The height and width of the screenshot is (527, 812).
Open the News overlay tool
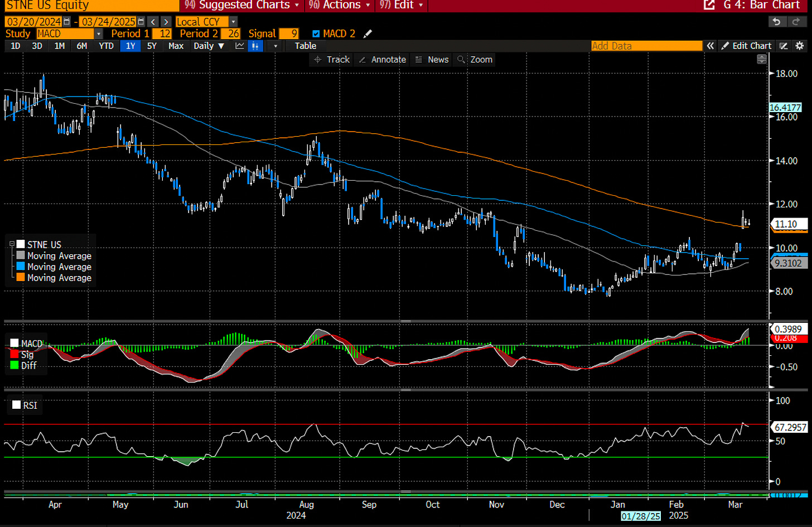pos(432,60)
